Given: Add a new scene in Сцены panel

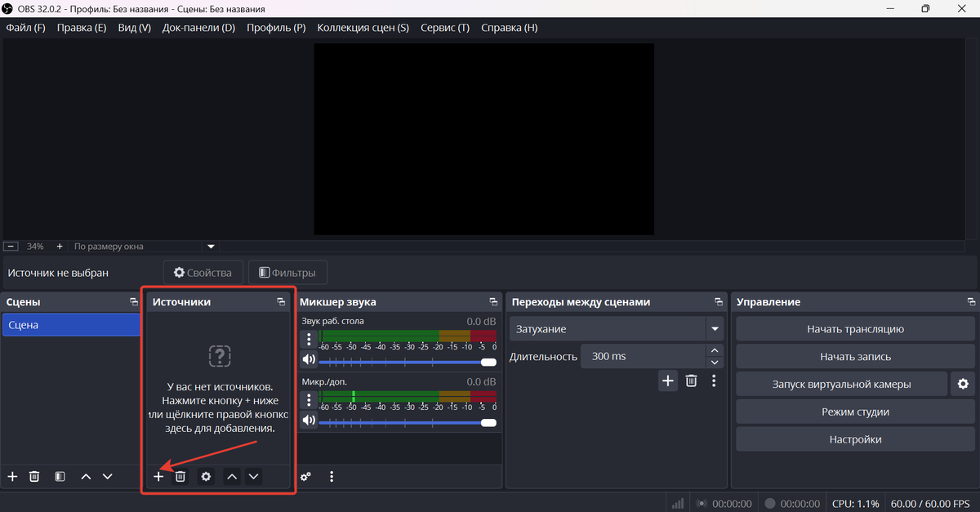Looking at the screenshot, I should click(x=12, y=477).
